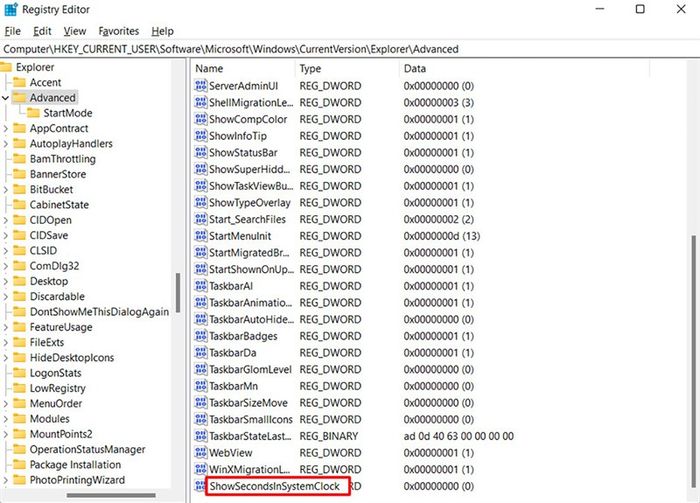Select the HideDesktopIcons key
The image size is (700, 503).
pyautogui.click(x=71, y=358)
